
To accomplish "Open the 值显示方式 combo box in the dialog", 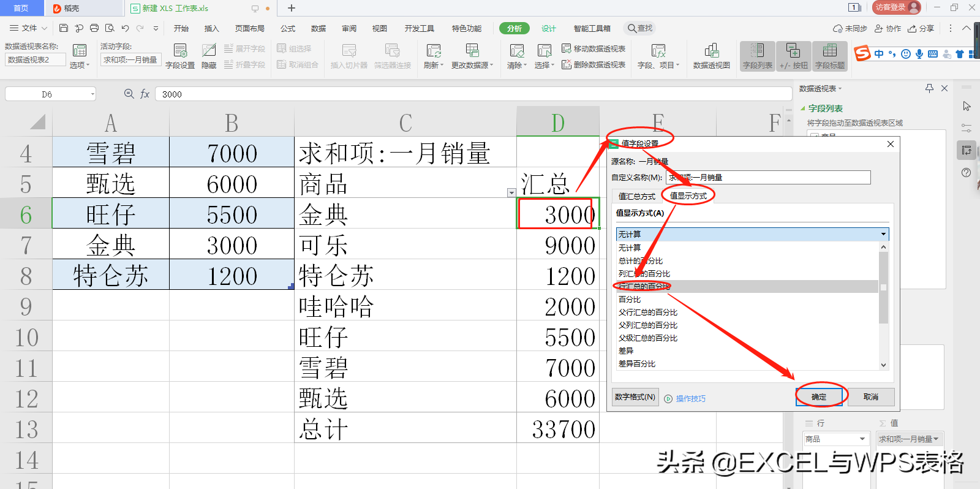I will tap(752, 234).
